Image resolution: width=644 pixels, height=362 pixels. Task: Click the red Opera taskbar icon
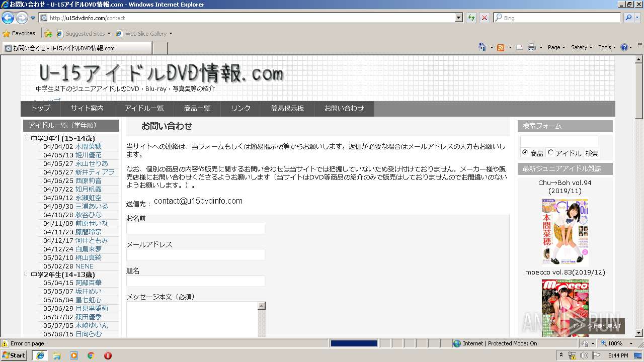point(108,355)
